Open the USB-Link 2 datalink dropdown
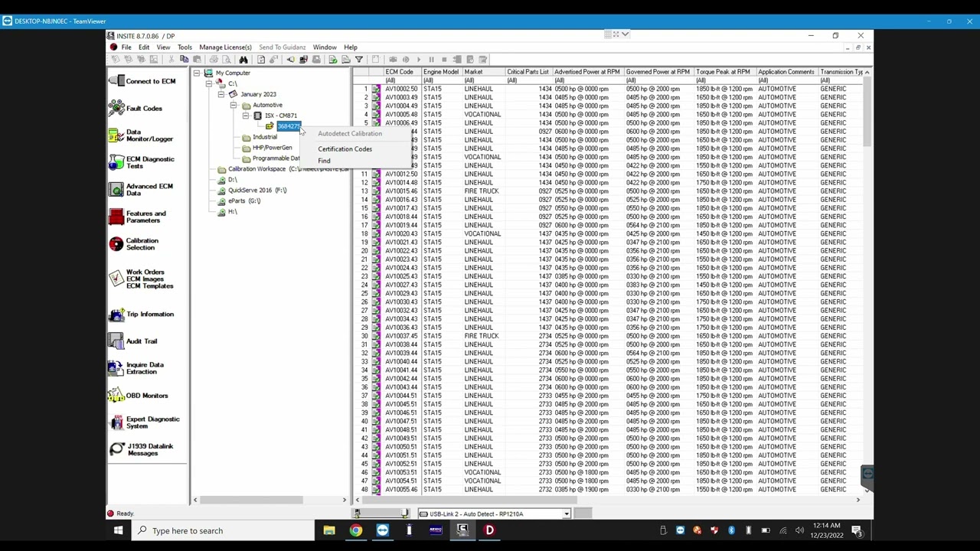Image resolution: width=980 pixels, height=551 pixels. click(x=566, y=514)
